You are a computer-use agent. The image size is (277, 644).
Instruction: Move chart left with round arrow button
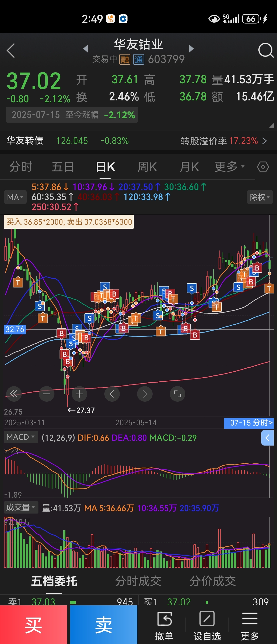[x=112, y=394]
